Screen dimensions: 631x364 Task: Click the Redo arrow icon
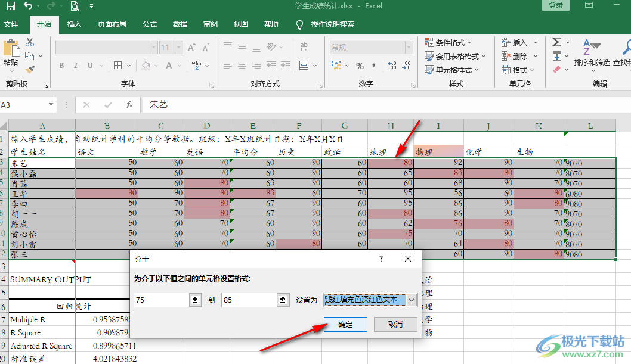pyautogui.click(x=51, y=5)
